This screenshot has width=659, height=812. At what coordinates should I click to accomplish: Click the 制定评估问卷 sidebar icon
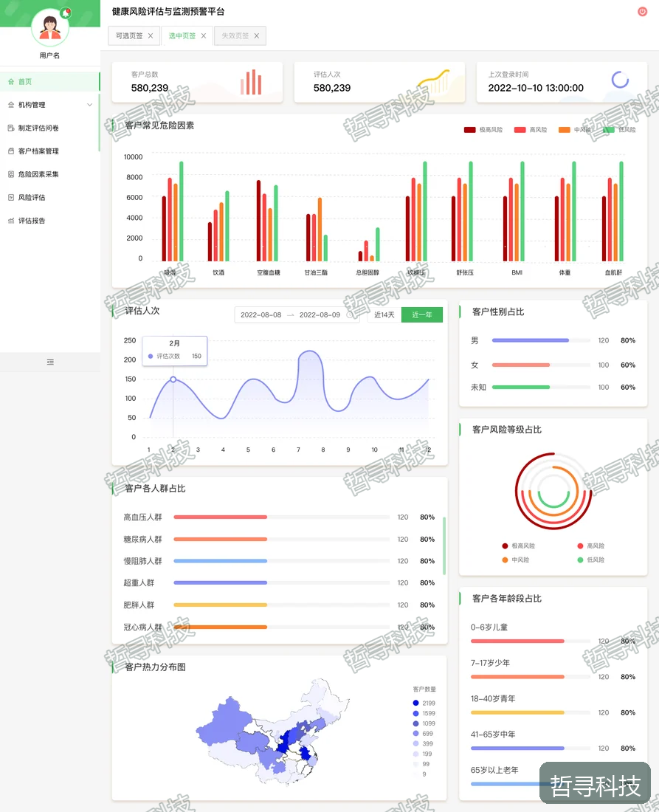[x=11, y=128]
